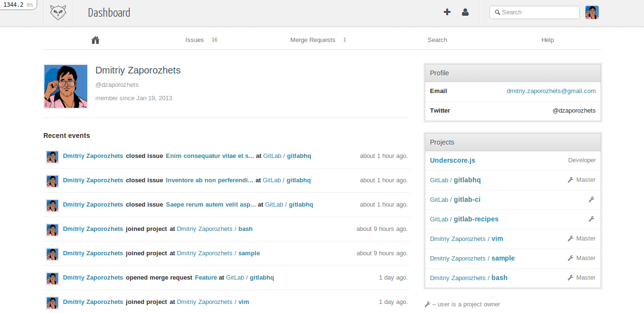
Task: Open the user profile icon in header
Action: pos(465,12)
